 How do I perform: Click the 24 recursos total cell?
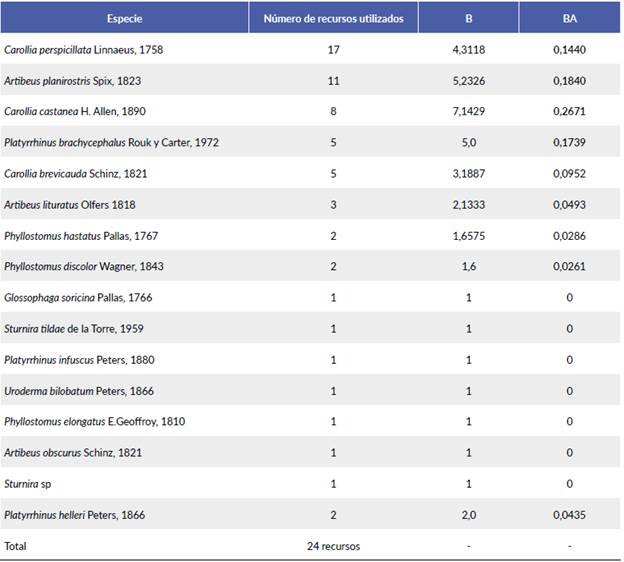tap(333, 546)
